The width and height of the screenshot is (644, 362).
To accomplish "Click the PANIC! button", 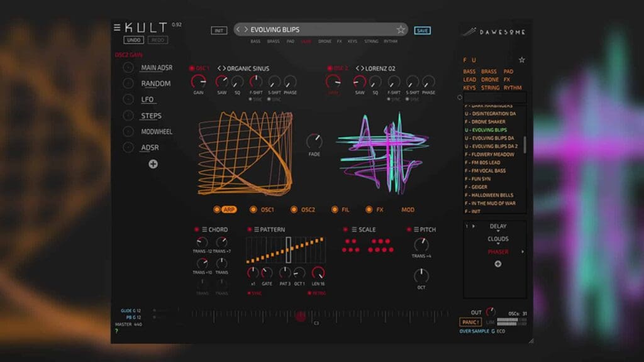I will [x=470, y=322].
